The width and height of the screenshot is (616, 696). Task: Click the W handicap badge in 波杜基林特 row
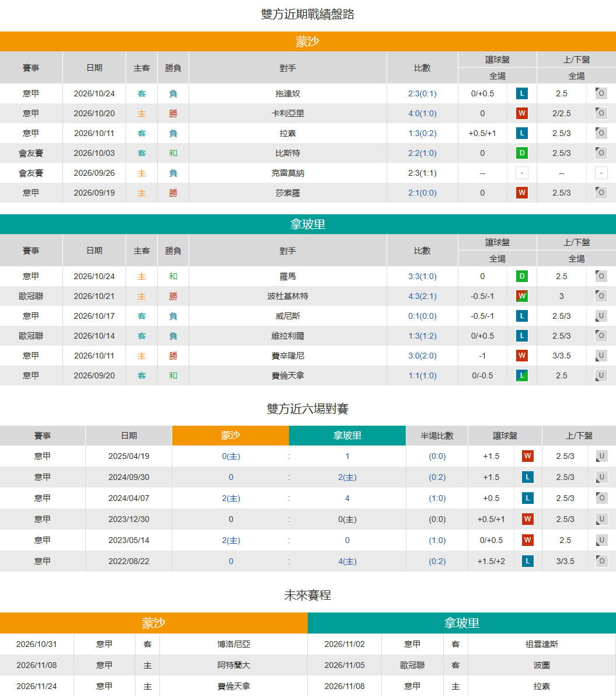point(522,296)
